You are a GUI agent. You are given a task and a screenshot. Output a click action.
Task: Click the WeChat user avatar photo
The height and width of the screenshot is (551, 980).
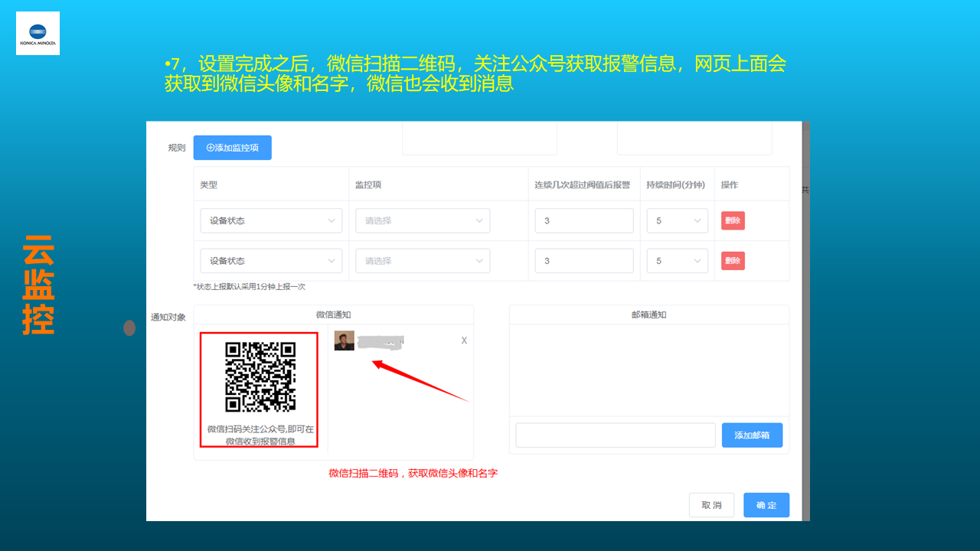[345, 341]
